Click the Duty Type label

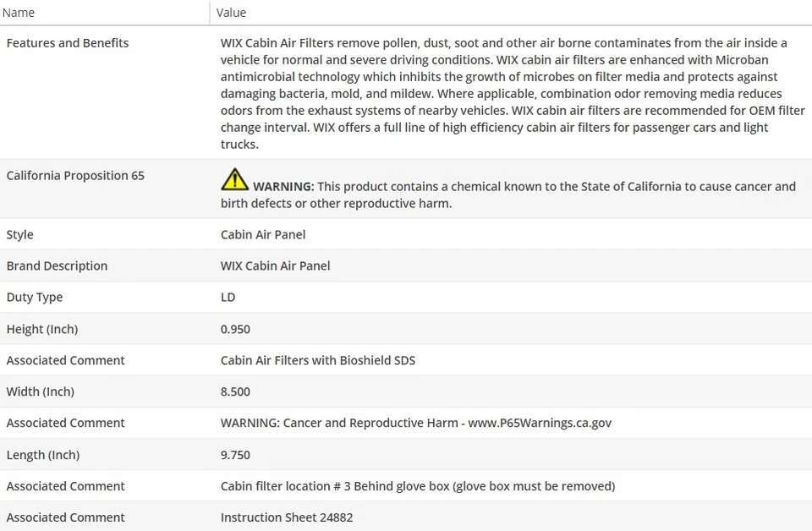click(x=35, y=297)
